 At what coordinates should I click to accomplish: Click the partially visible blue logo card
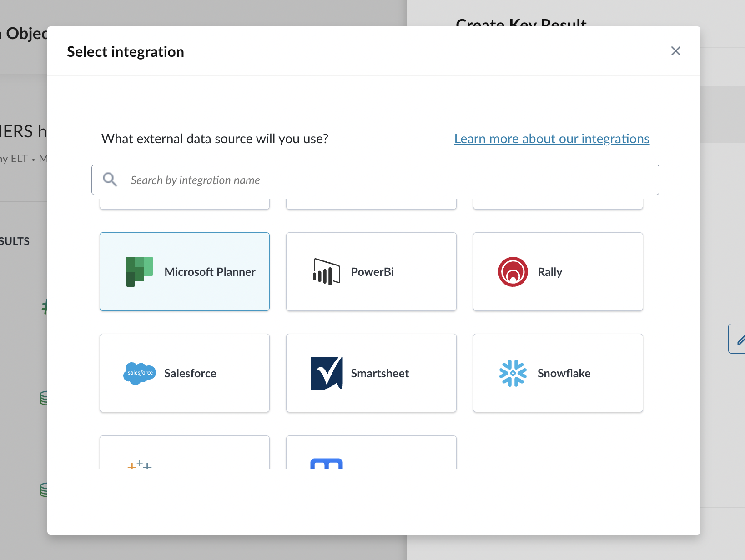pos(371,452)
